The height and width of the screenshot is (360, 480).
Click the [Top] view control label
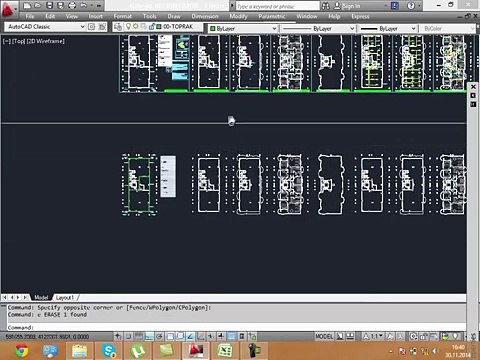[19, 41]
